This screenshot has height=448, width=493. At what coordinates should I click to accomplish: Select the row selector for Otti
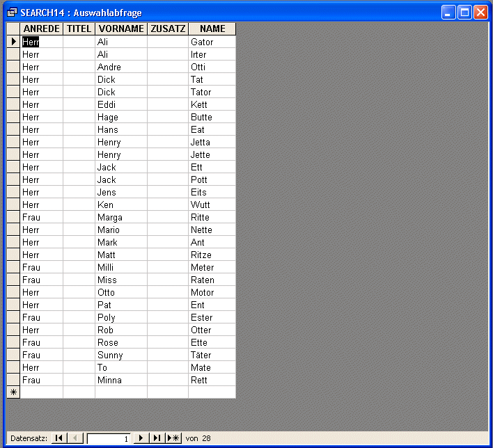pyautogui.click(x=13, y=67)
